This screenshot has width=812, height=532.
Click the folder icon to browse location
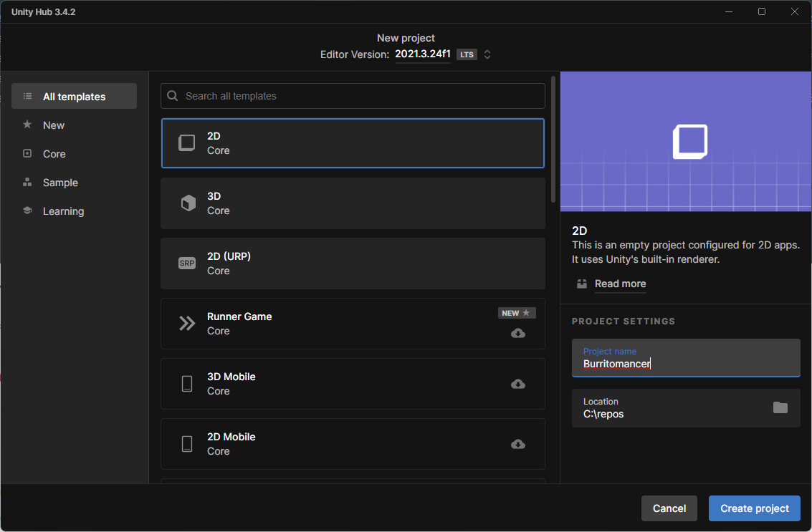pyautogui.click(x=780, y=407)
